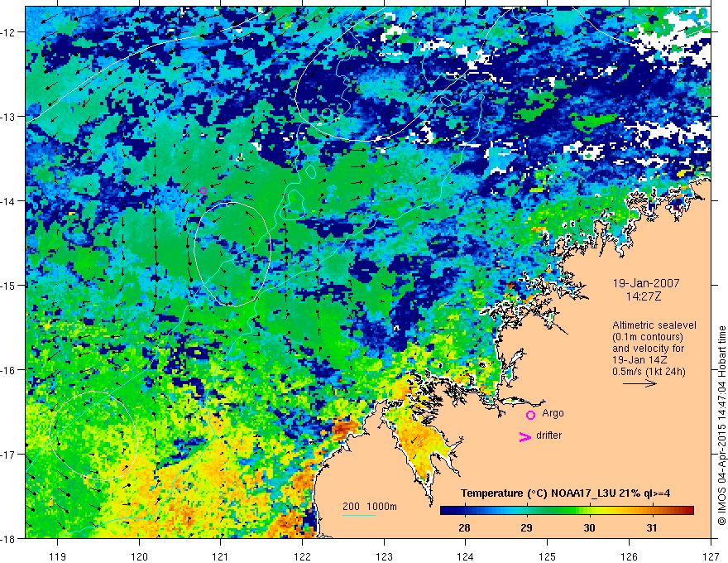Click the '127' longitude axis label
This screenshot has width=728, height=563.
pyautogui.click(x=711, y=556)
